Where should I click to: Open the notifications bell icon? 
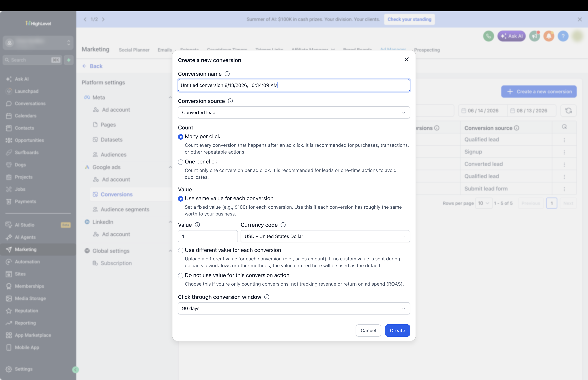[549, 36]
